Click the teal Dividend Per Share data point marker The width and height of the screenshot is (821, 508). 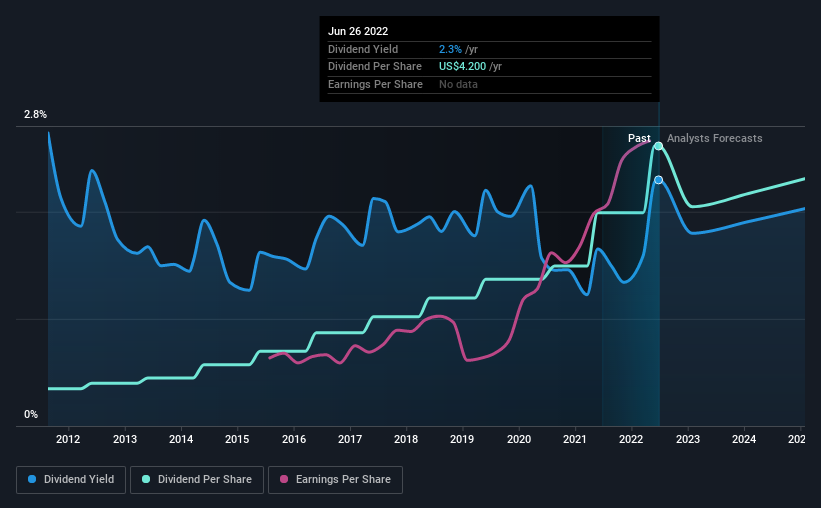click(x=659, y=146)
